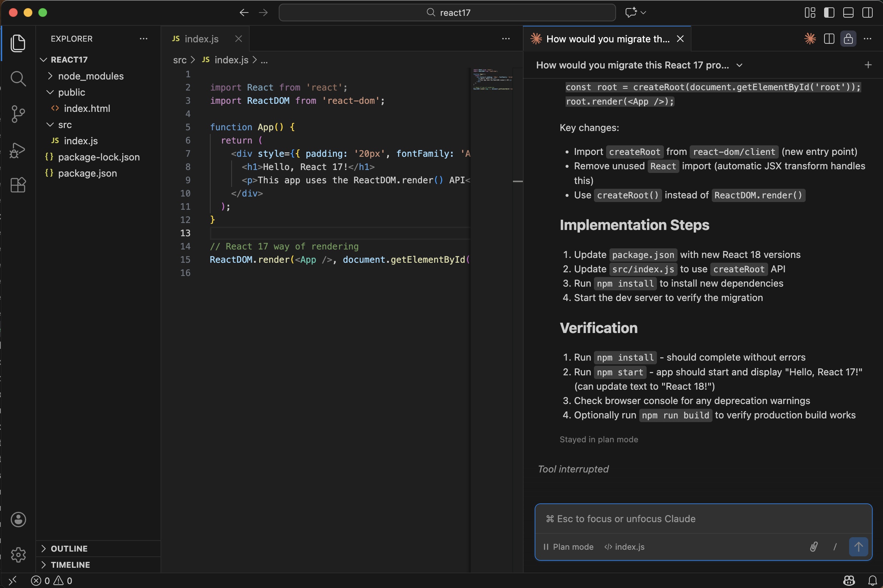
Task: Toggle the permissions lock in the Claude panel header
Action: 848,39
